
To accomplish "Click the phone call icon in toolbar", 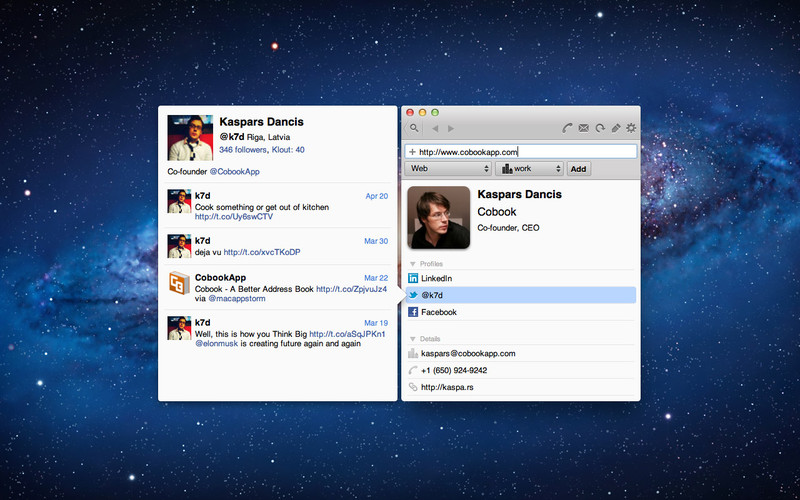I will pyautogui.click(x=567, y=128).
